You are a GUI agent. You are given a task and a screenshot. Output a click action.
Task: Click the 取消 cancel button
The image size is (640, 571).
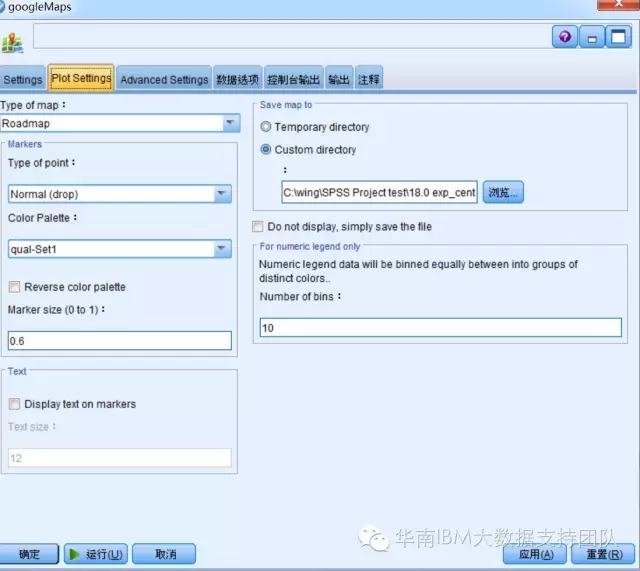point(164,554)
